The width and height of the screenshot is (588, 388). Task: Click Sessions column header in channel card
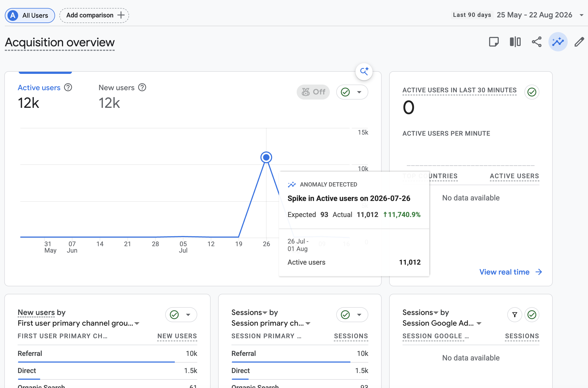click(x=351, y=336)
